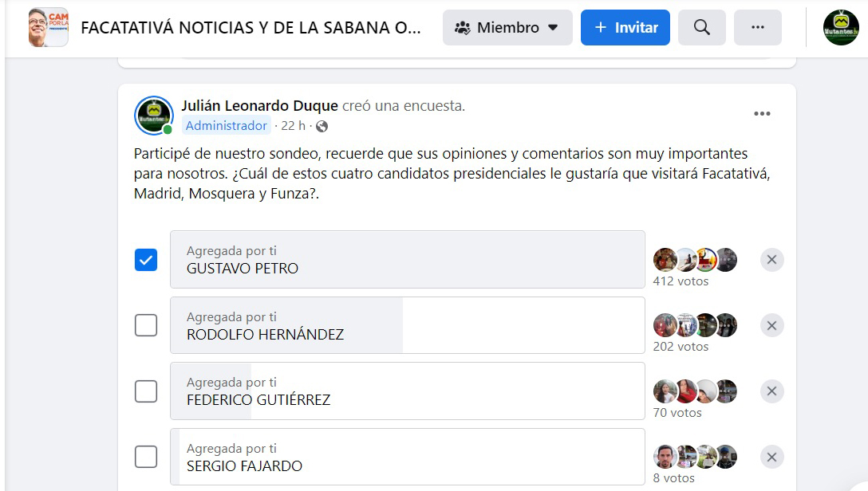Click the post author's avatar
Viewport: 868px width, 491px height.
154,116
